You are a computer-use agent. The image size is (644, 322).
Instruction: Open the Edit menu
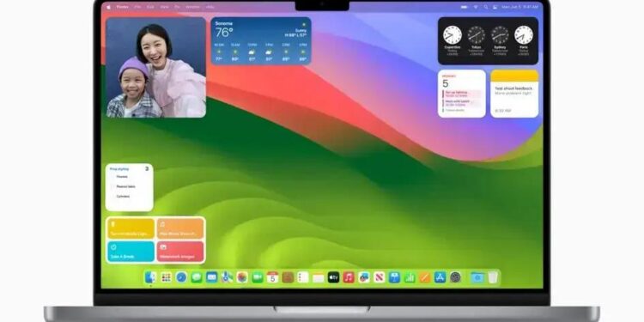151,7
